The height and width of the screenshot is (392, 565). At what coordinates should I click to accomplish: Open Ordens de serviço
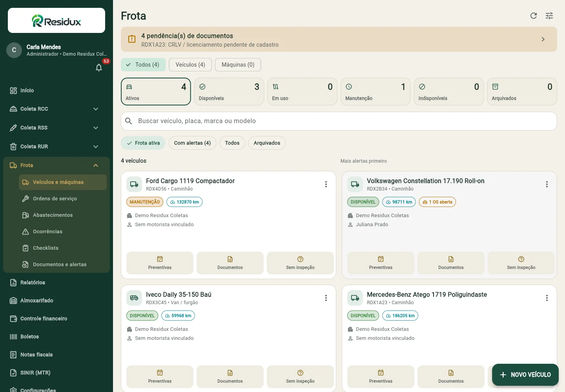[63, 199]
